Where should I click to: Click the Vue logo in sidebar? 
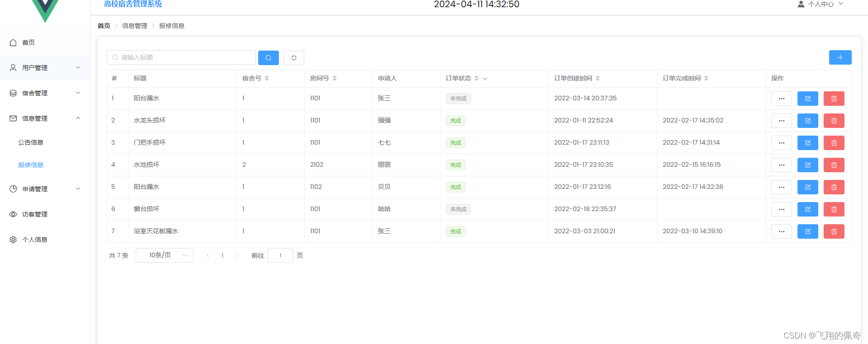(x=45, y=11)
